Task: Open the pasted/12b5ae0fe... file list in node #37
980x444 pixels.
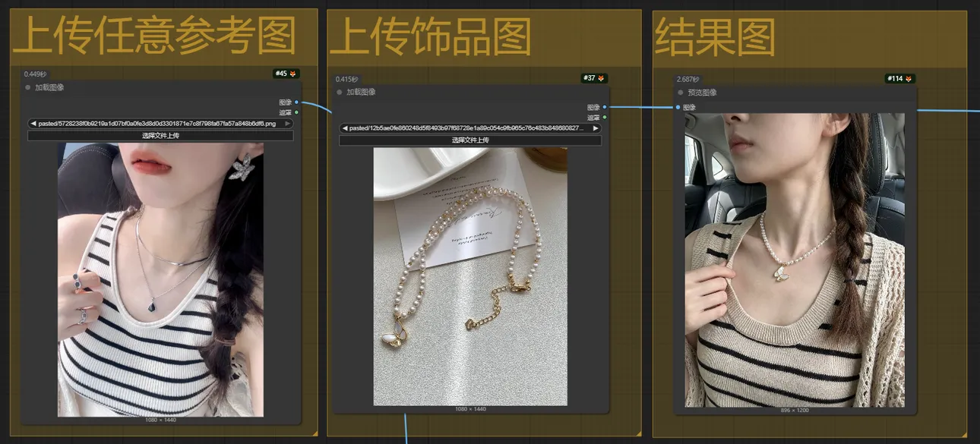Action: coord(467,128)
